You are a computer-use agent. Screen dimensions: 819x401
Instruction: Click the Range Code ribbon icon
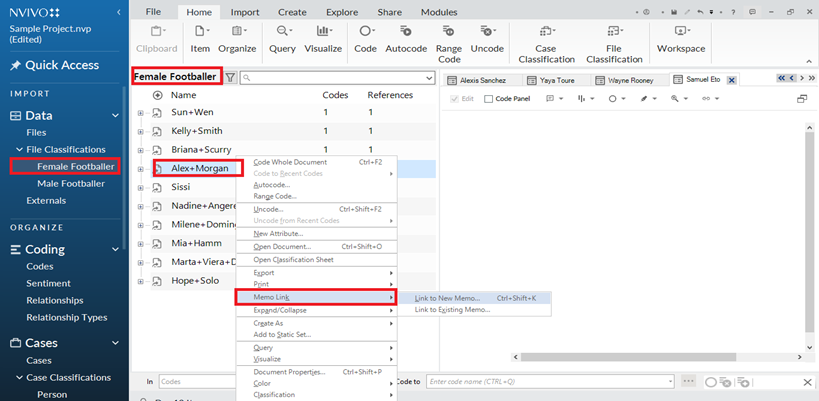[449, 31]
